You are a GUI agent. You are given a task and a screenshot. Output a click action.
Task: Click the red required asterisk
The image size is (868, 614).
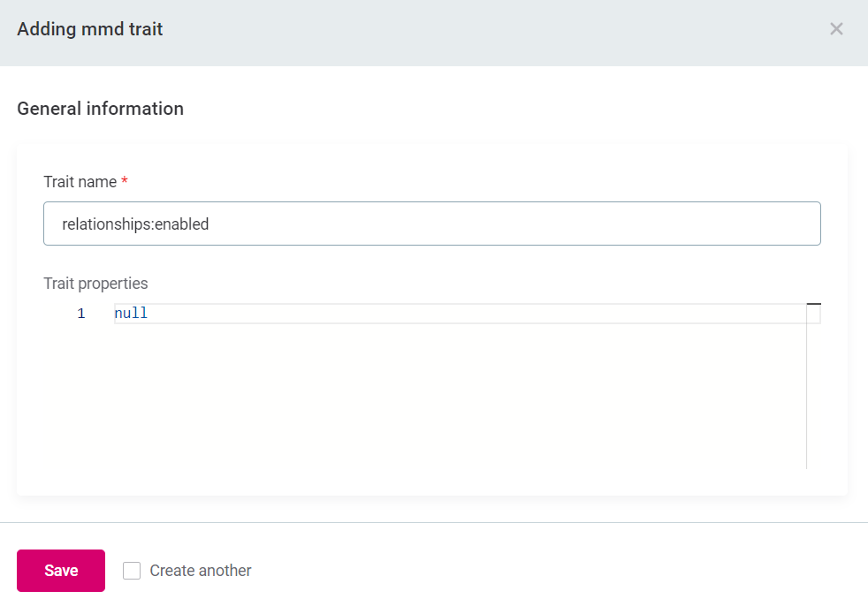tap(125, 181)
